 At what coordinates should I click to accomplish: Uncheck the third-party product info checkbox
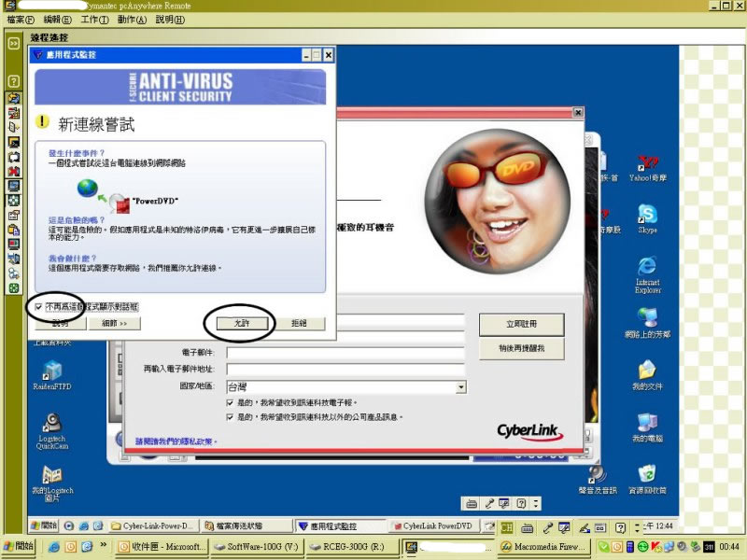coord(230,417)
